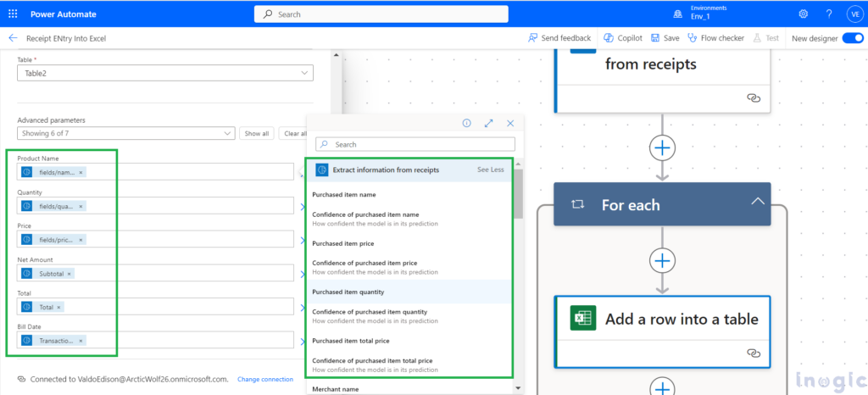Click scroll down arrow in dynamic content list
This screenshot has height=395, width=868.
(518, 388)
